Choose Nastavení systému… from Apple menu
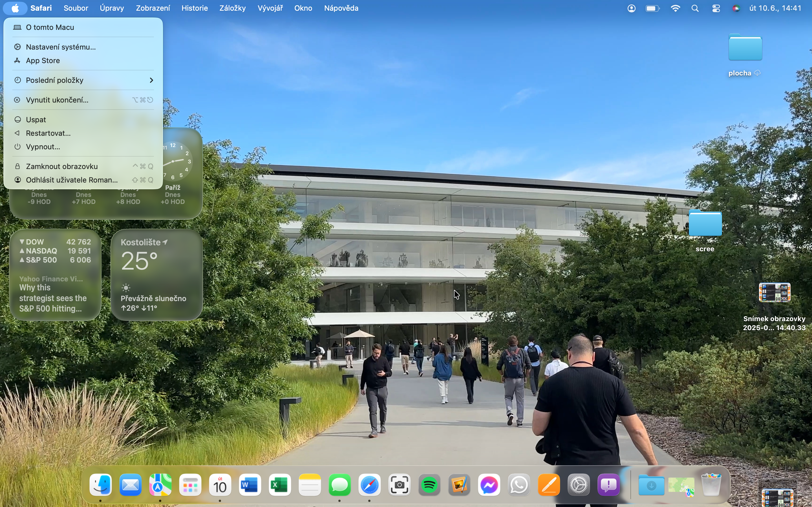This screenshot has height=507, width=812. point(61,47)
